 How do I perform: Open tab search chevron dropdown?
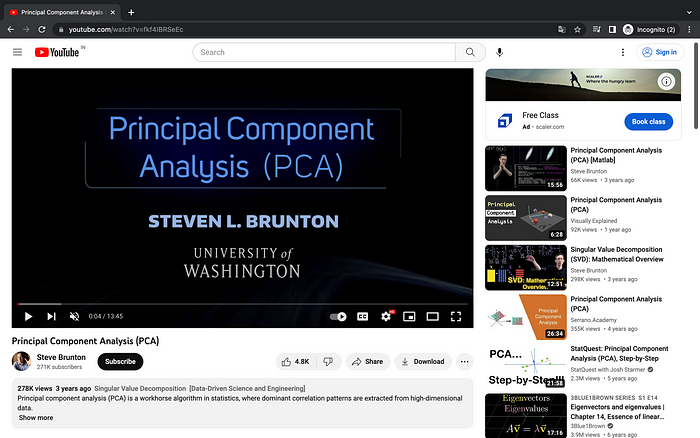[689, 13]
